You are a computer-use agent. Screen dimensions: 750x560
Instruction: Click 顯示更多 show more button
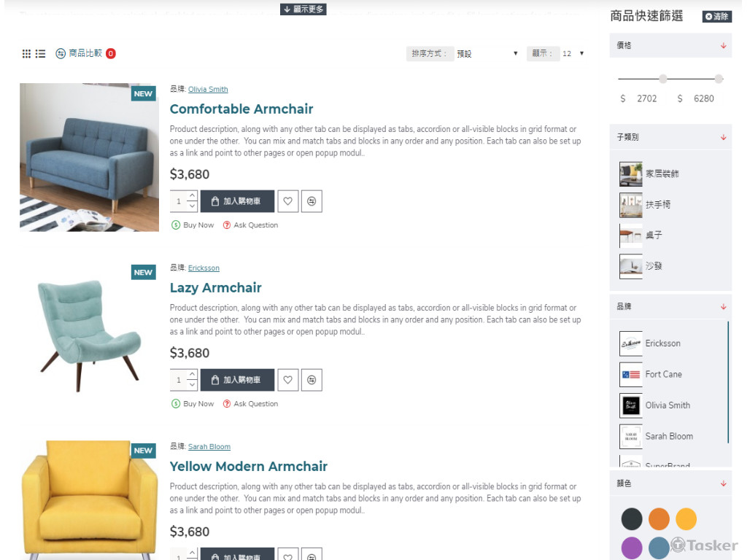304,9
